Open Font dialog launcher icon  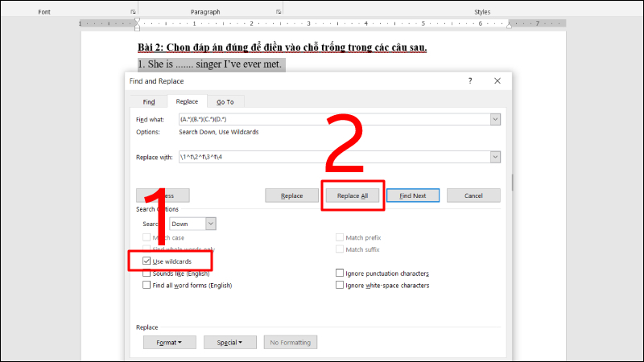click(x=133, y=12)
